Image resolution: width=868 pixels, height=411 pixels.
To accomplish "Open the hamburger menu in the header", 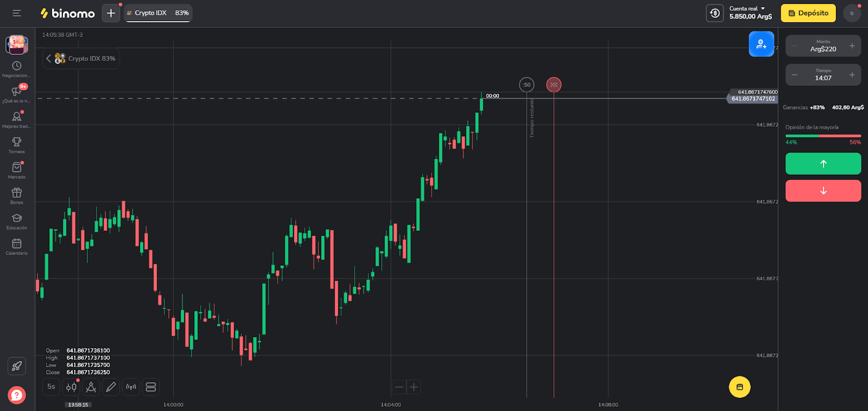I will pos(17,13).
